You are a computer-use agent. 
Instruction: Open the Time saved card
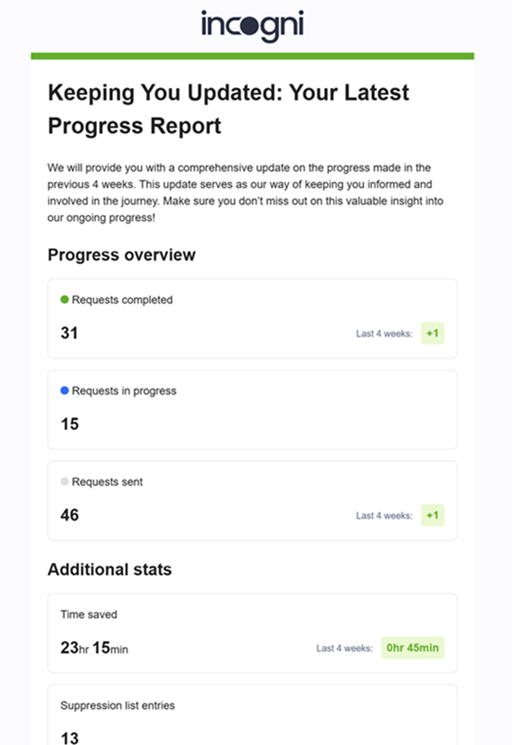(252, 633)
